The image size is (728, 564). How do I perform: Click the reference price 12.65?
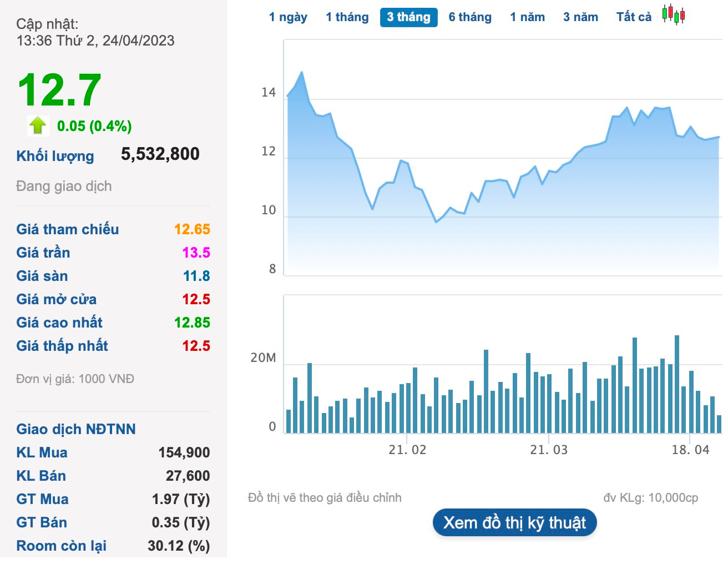[x=192, y=229]
